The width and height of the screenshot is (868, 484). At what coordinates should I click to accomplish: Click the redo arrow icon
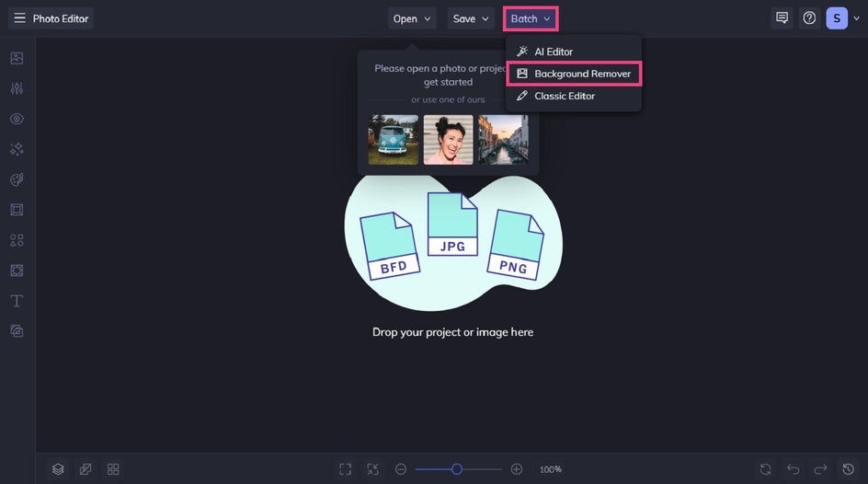pos(820,469)
